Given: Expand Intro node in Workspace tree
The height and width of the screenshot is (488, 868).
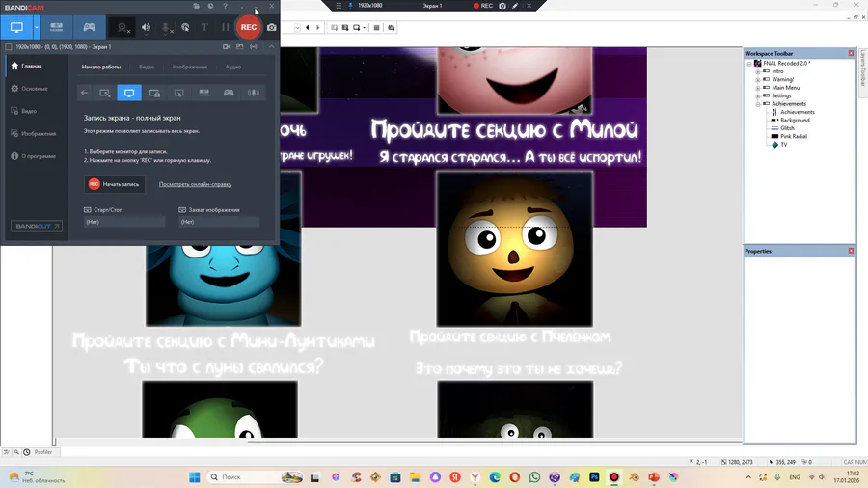Looking at the screenshot, I should [x=758, y=71].
